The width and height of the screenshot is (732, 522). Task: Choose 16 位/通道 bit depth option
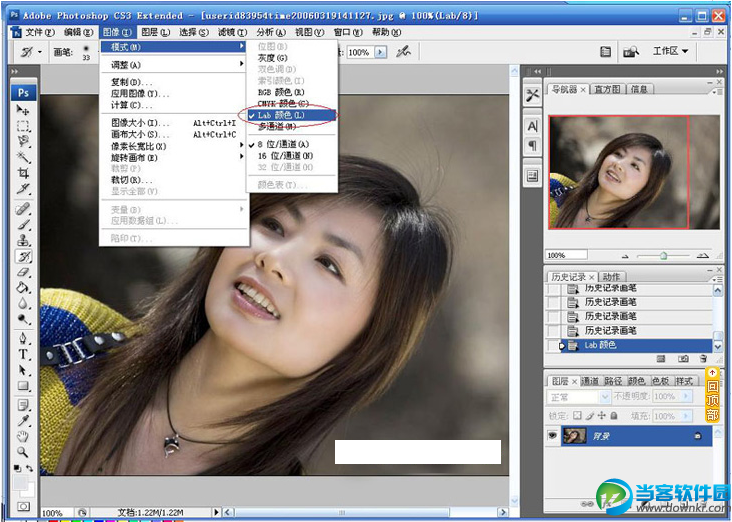point(285,157)
